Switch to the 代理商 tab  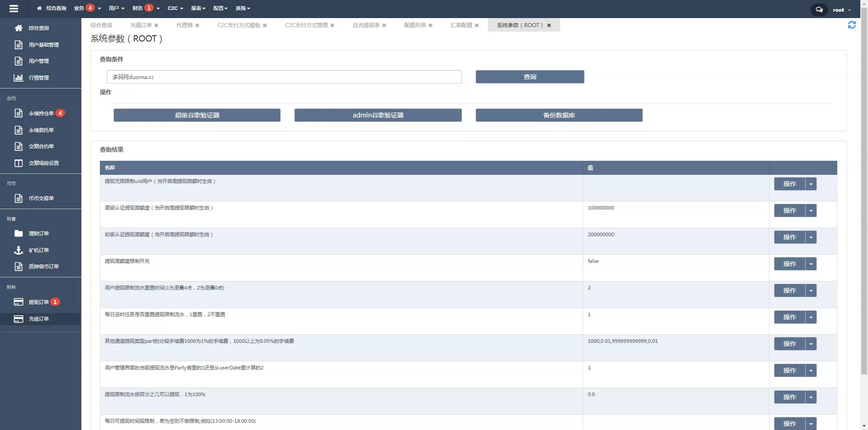tap(184, 25)
